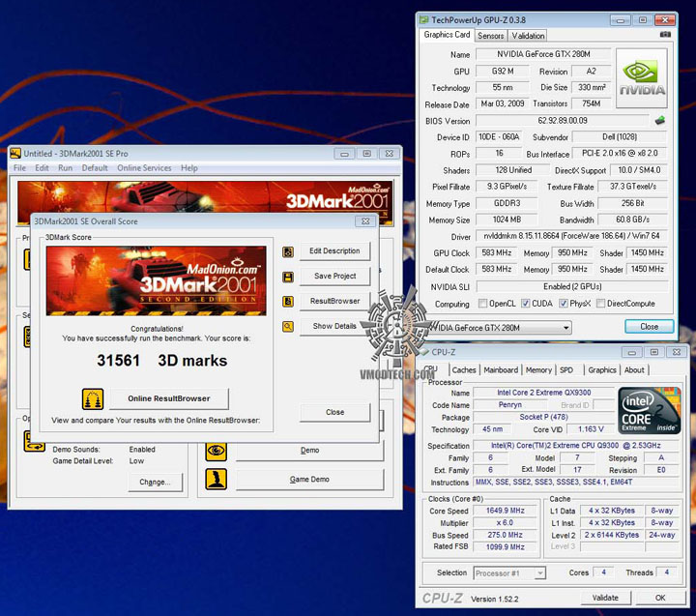The height and width of the screenshot is (616, 696).
Task: Click the NVIDIA logo in GPU-Z
Action: (x=642, y=78)
